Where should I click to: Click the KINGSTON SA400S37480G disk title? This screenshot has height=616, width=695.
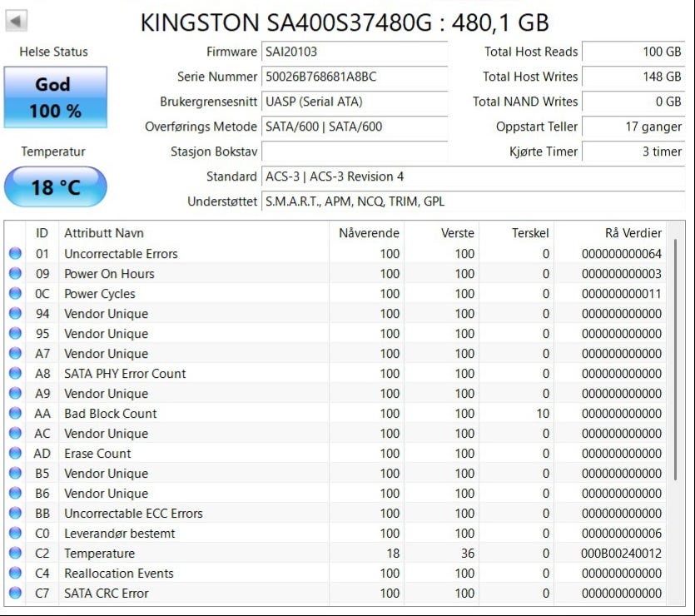click(345, 22)
